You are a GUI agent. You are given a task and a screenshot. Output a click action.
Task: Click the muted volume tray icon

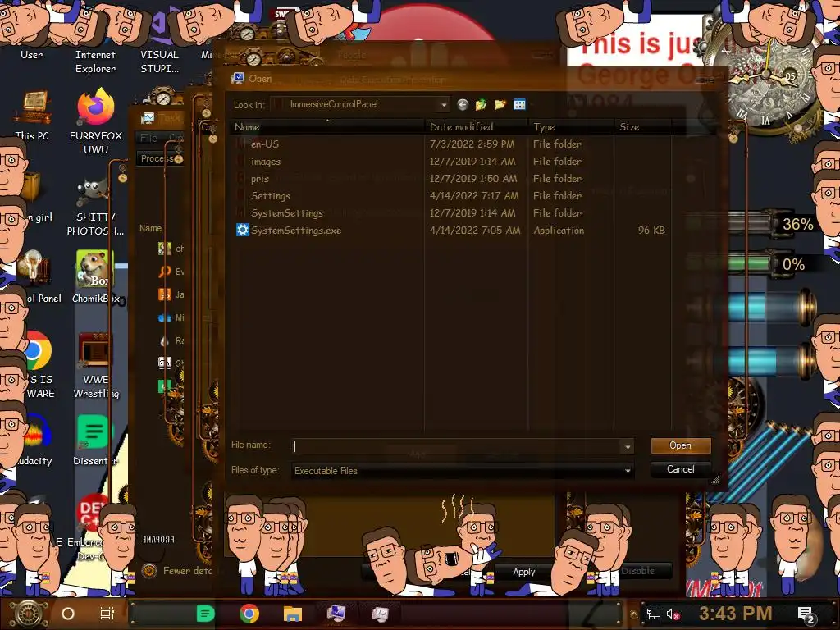pyautogui.click(x=673, y=614)
